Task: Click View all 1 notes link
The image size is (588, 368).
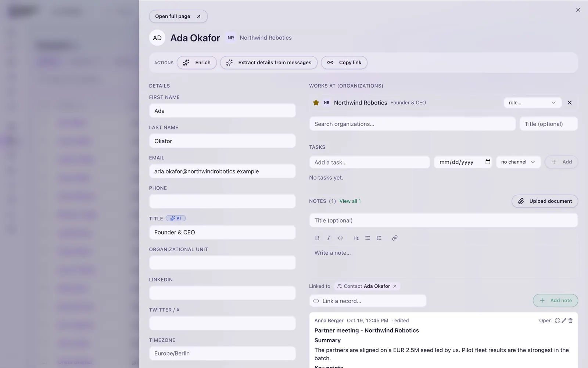Action: tap(350, 201)
